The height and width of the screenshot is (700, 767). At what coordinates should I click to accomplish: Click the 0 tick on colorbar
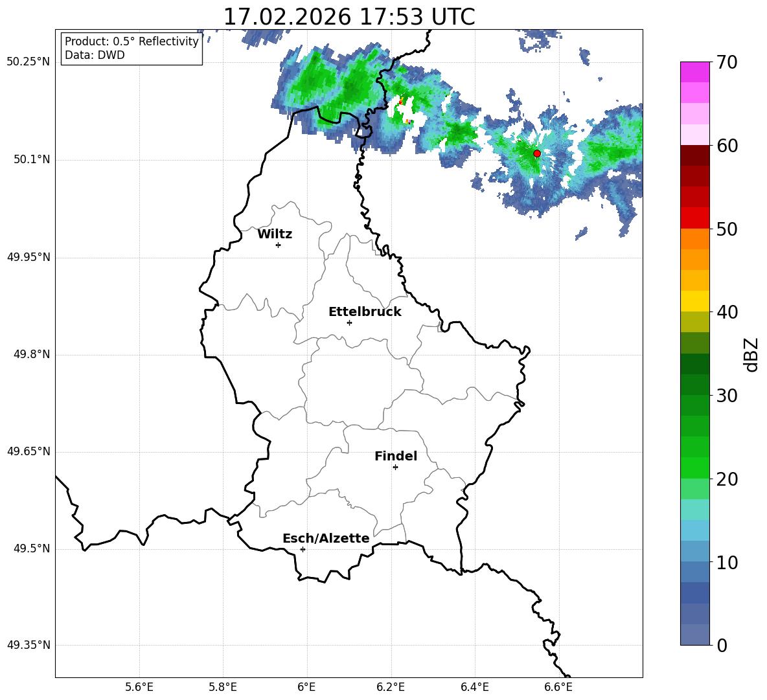tap(722, 646)
